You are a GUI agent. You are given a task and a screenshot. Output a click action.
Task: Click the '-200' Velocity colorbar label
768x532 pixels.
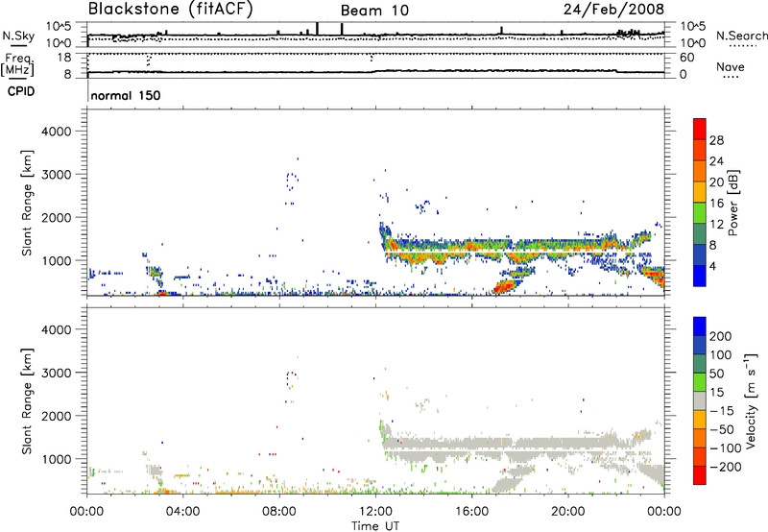(x=725, y=467)
